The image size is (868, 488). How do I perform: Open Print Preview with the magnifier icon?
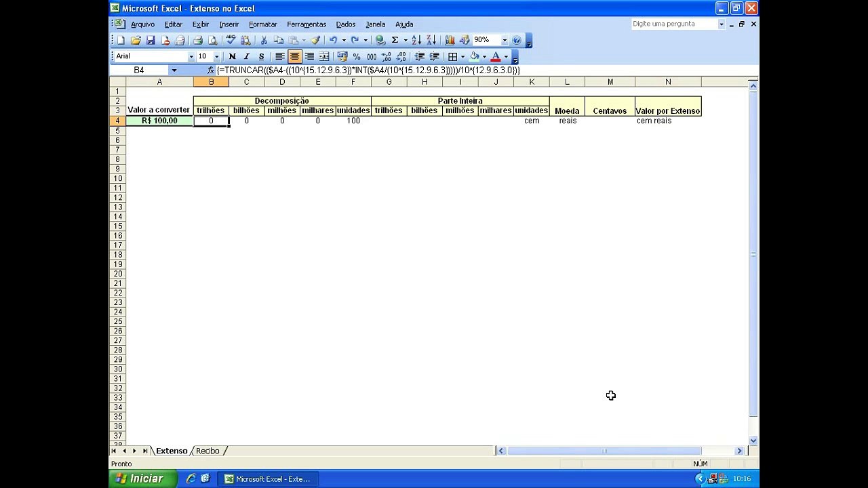pos(213,40)
